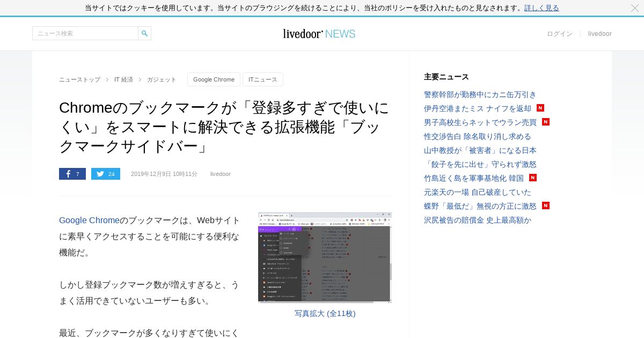Read 蝶野「最低だ」無視の方正に激怒 headline
The image size is (644, 338).
point(480,206)
